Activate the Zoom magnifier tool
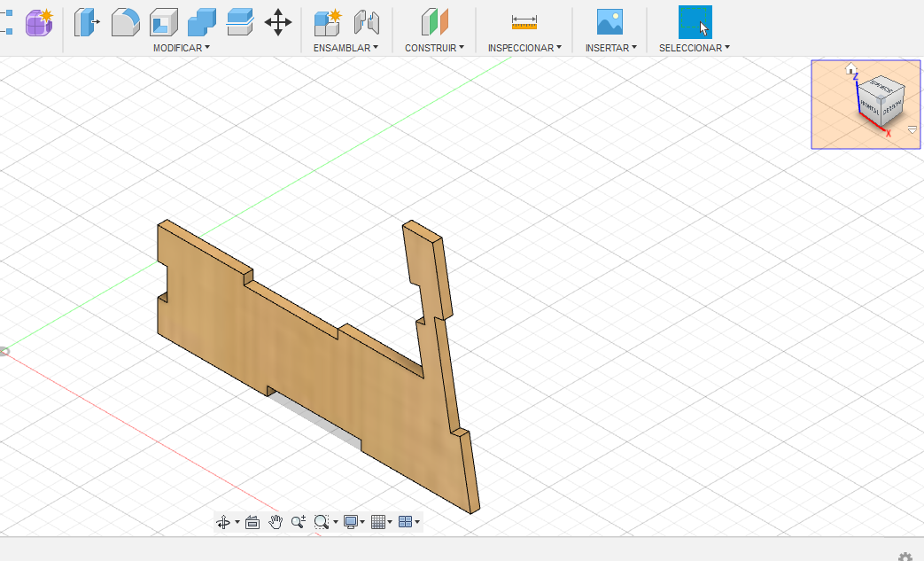Screen dimensions: 924x561 (x=299, y=522)
